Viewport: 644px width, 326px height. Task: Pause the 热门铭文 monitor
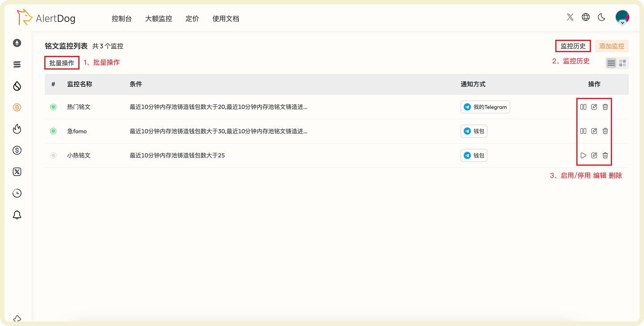[x=583, y=106]
